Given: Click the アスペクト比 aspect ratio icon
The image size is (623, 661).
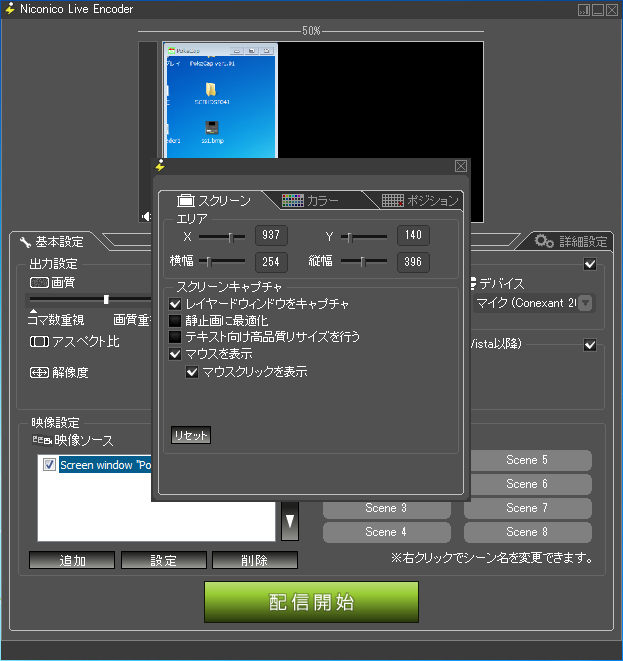Looking at the screenshot, I should pos(39,341).
